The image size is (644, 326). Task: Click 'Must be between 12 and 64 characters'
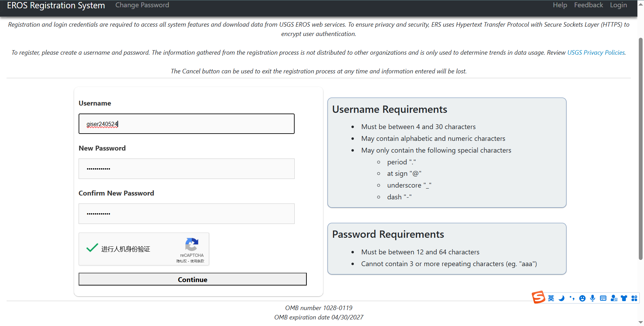tap(420, 252)
